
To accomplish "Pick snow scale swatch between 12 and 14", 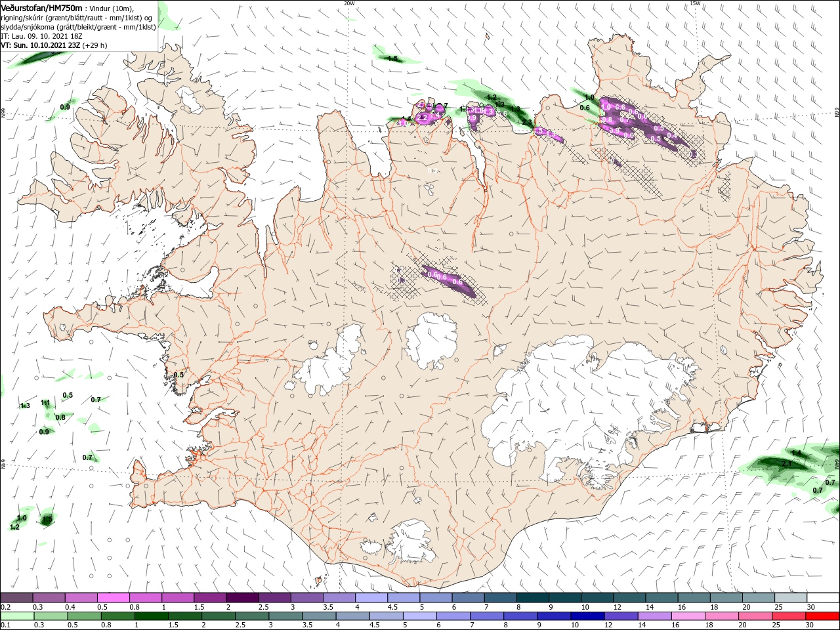I will tap(629, 598).
